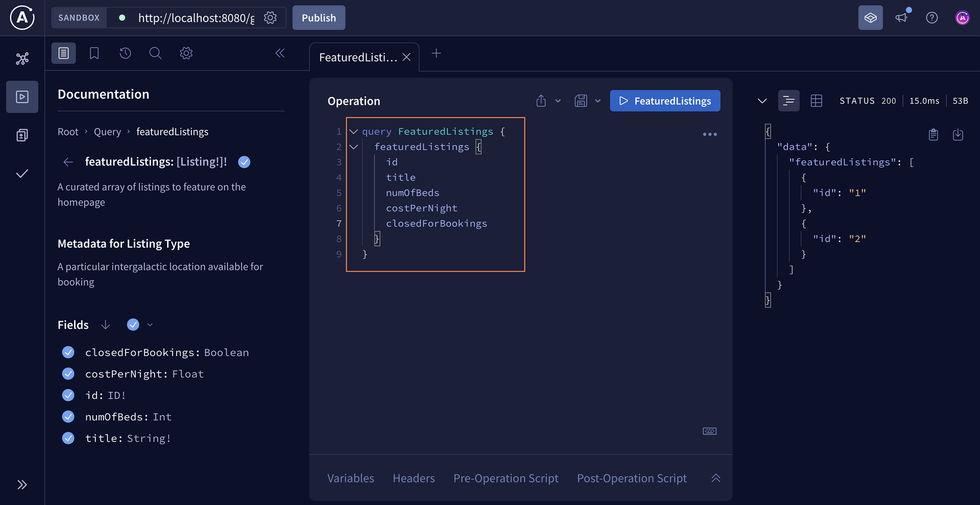980x505 pixels.
Task: Run the FeaturedListings query
Action: click(x=665, y=101)
